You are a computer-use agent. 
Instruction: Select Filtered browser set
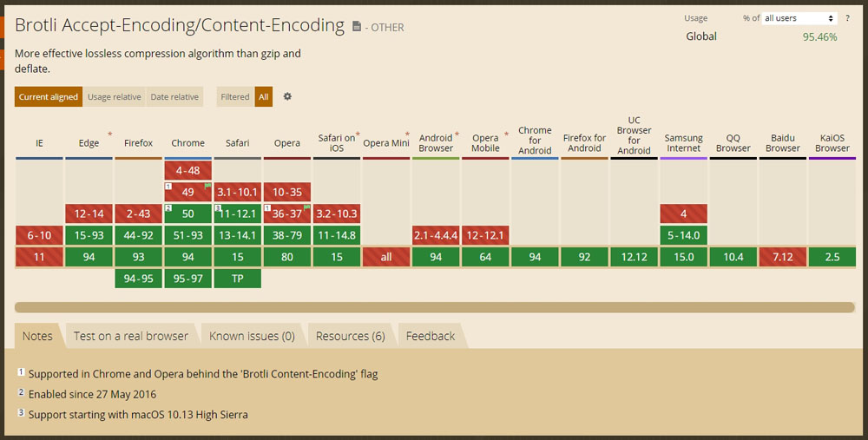click(x=235, y=97)
